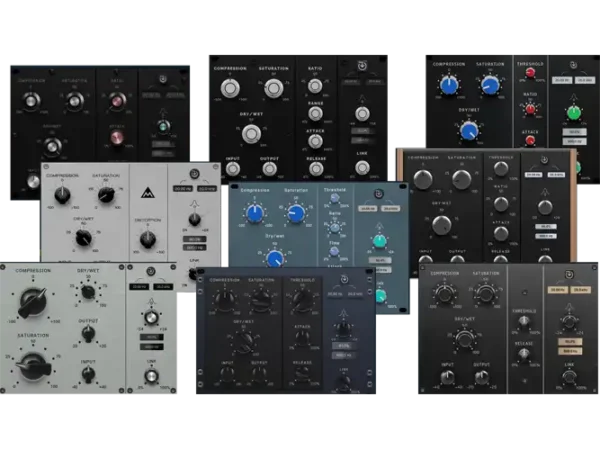This screenshot has width=600, height=450.
Task: Toggle power button on light grey plugin
Action: click(151, 271)
